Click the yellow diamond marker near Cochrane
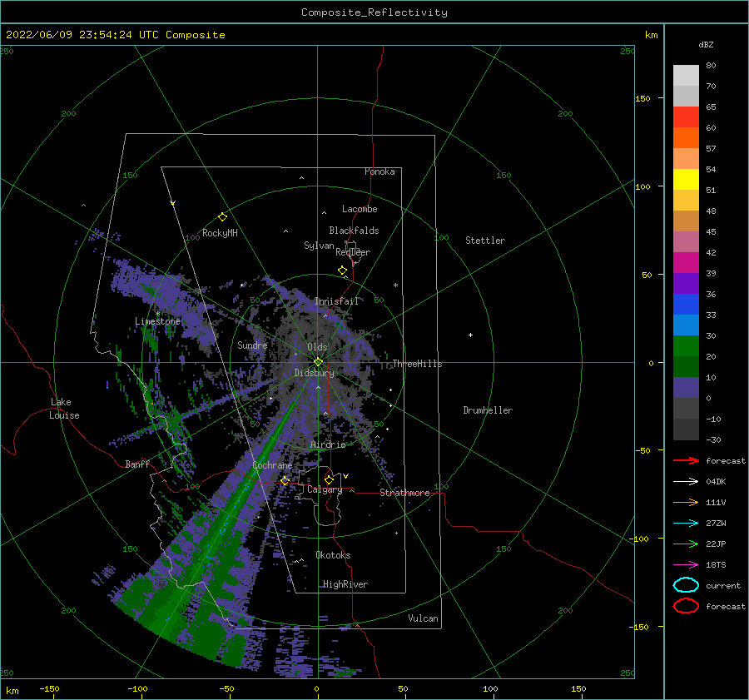Viewport: 749px width, 700px height. (x=285, y=480)
